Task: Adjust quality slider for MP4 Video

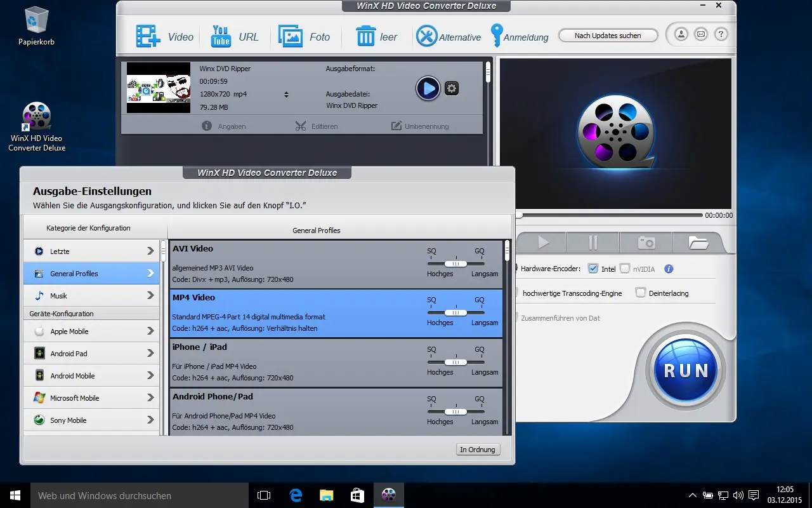Action: pos(455,312)
